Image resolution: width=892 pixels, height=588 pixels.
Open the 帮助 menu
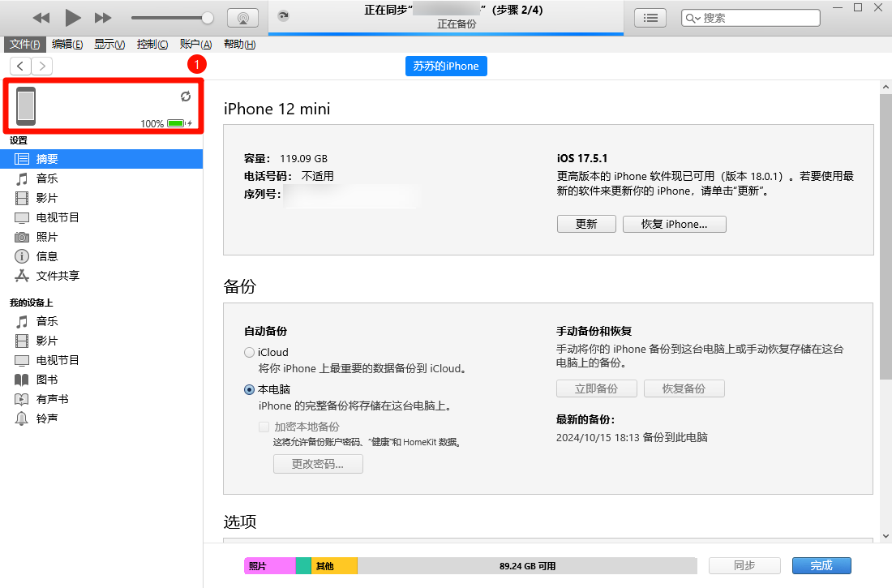click(x=239, y=44)
